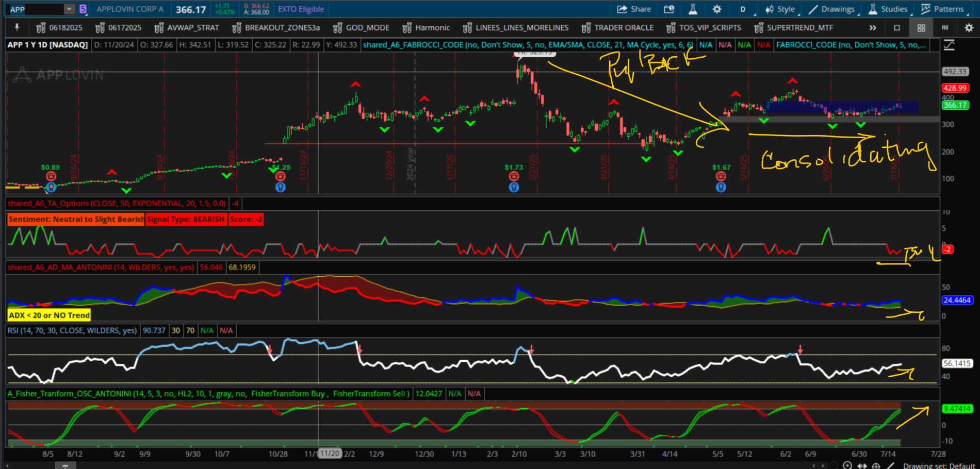Open grid settings gear at right
This screenshot has height=469, width=980.
(x=969, y=28)
